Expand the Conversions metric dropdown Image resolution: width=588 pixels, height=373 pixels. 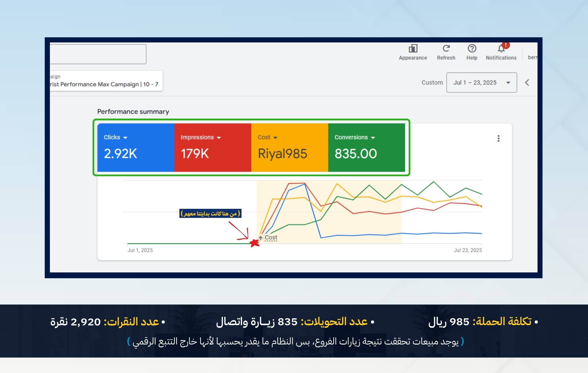click(x=373, y=138)
